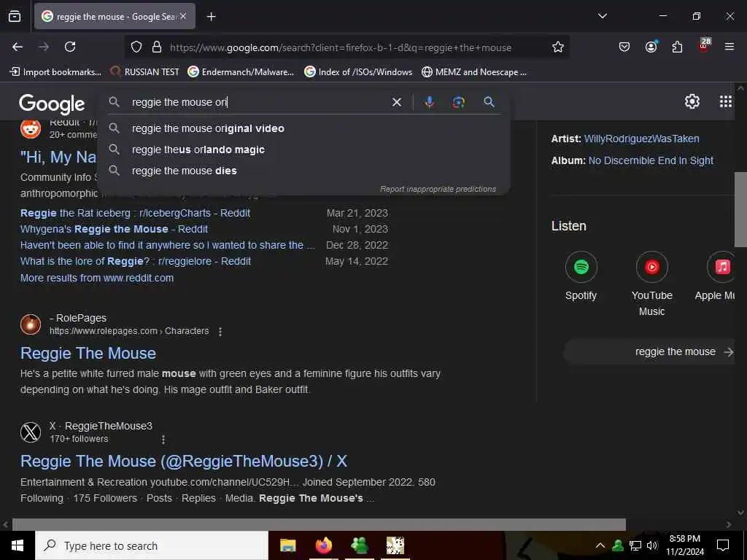Open the extensions puzzle icon
747x560 pixels.
[677, 47]
